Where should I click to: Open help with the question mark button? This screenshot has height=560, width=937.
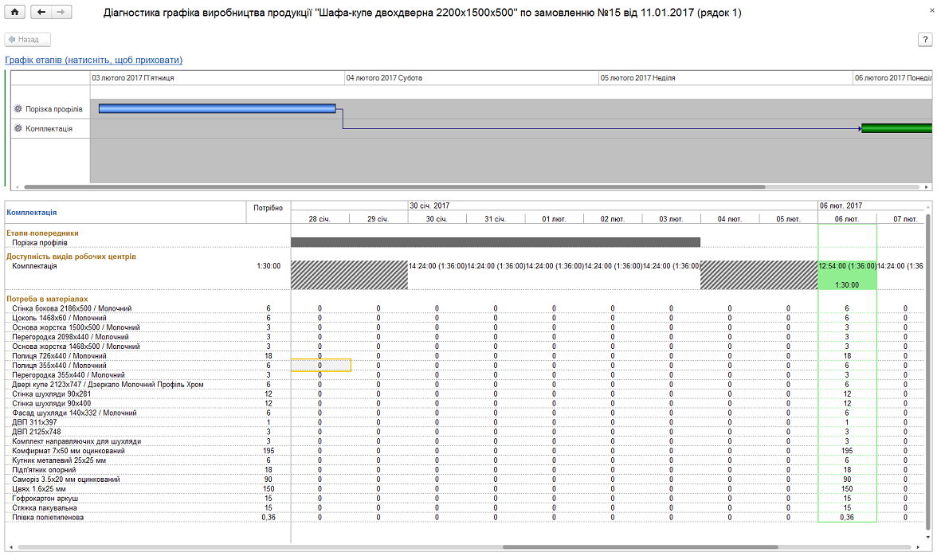tap(925, 39)
